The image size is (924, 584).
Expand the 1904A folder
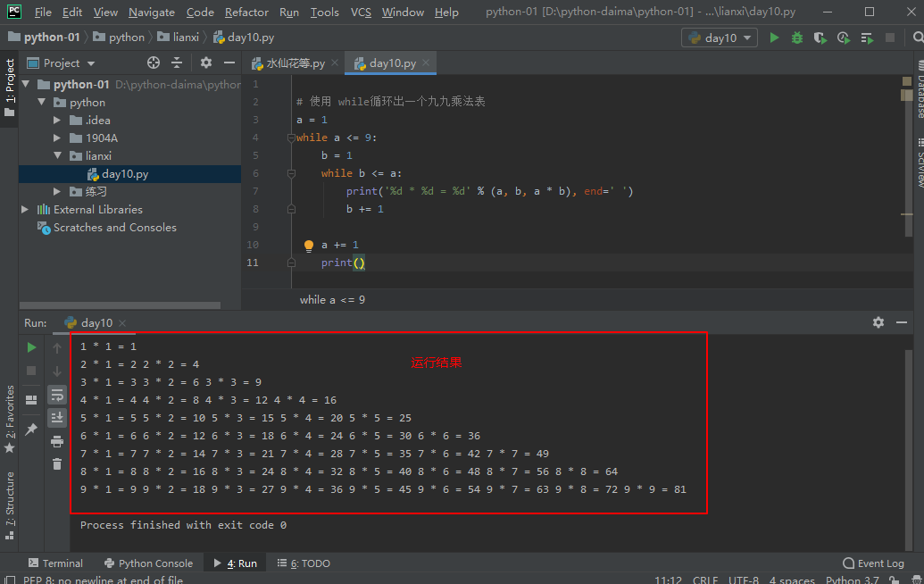pos(57,138)
